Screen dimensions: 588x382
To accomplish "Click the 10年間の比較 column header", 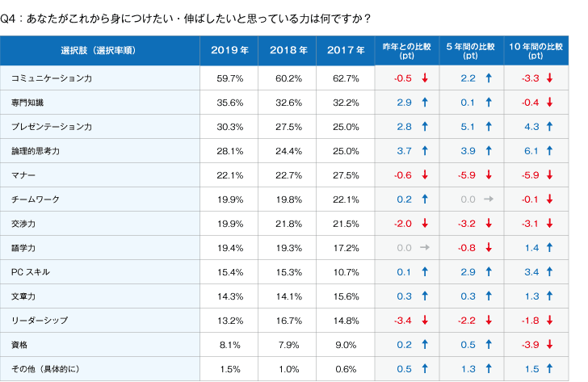I will 536,50.
